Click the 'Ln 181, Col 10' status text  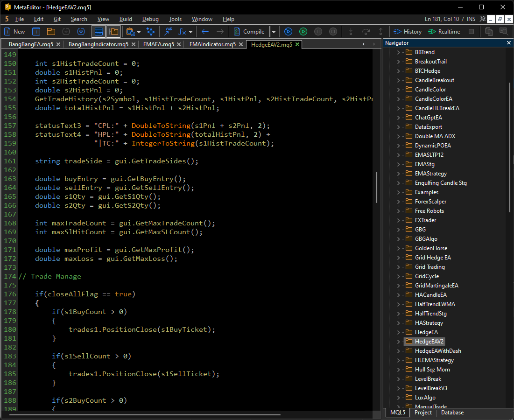point(442,19)
